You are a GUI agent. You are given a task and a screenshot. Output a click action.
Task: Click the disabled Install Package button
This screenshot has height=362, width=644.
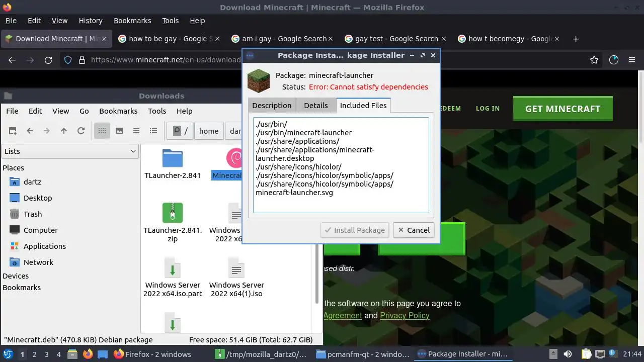pos(355,230)
